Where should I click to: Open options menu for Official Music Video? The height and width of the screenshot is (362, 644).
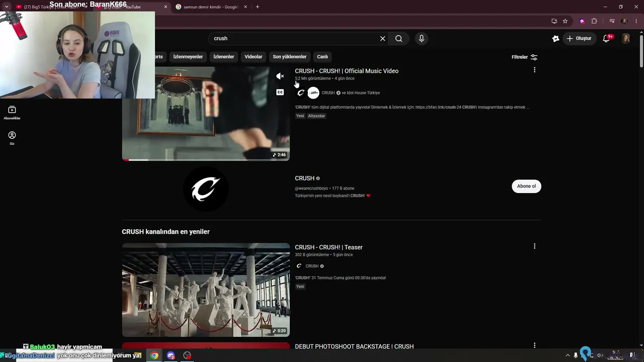534,70
